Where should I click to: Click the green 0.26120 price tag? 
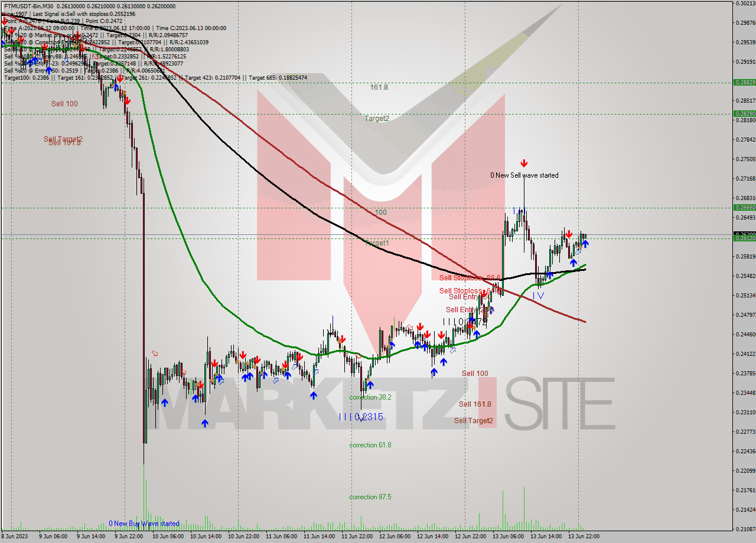(x=744, y=238)
